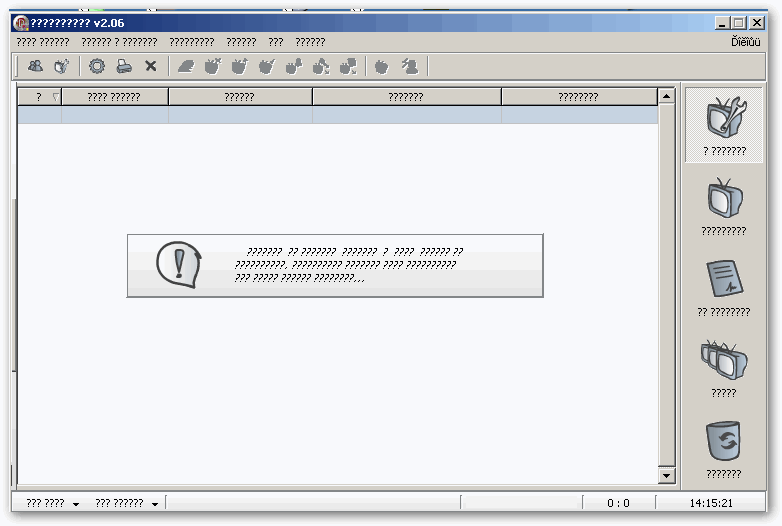Open the last menu in menu bar
782x526 pixels.
click(310, 42)
